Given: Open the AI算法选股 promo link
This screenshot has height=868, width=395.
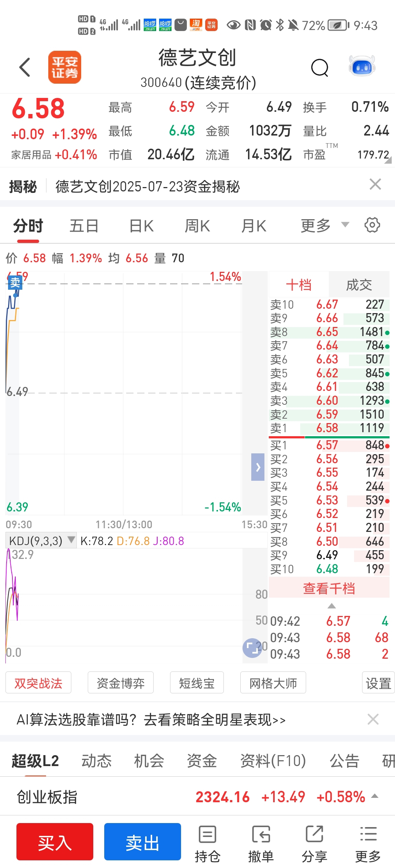Looking at the screenshot, I should [151, 720].
